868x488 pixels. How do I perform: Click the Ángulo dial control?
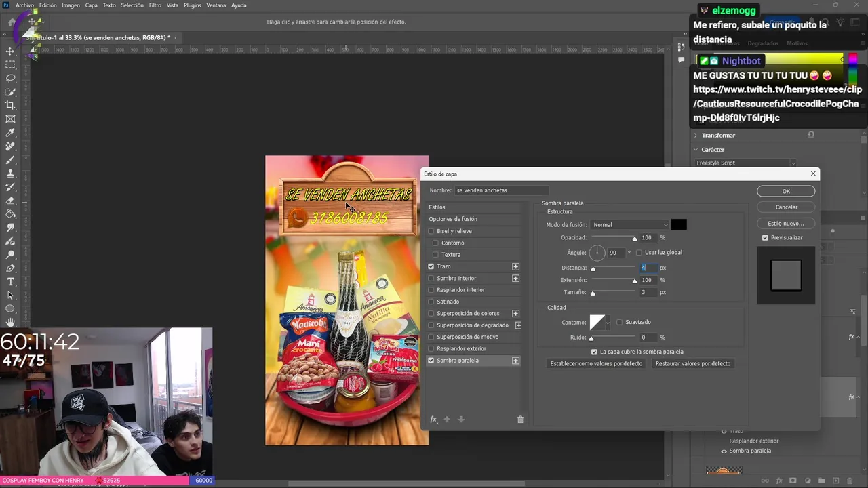(x=597, y=253)
